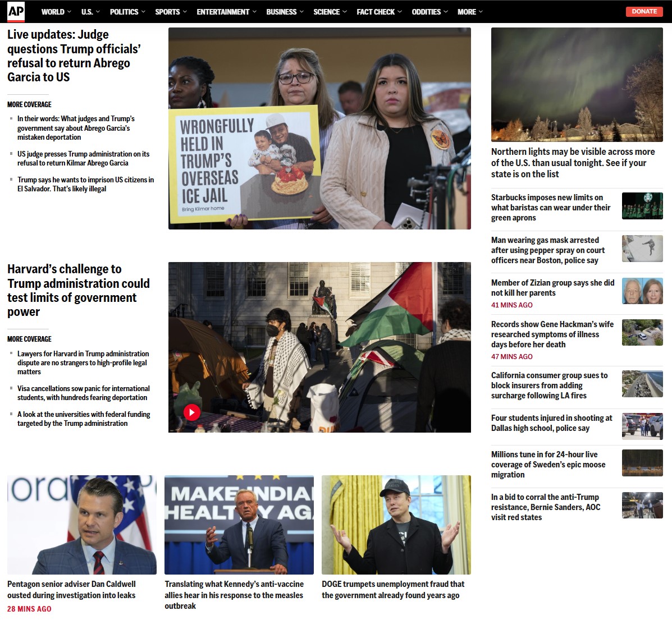Click the red Donate button

coord(644,12)
